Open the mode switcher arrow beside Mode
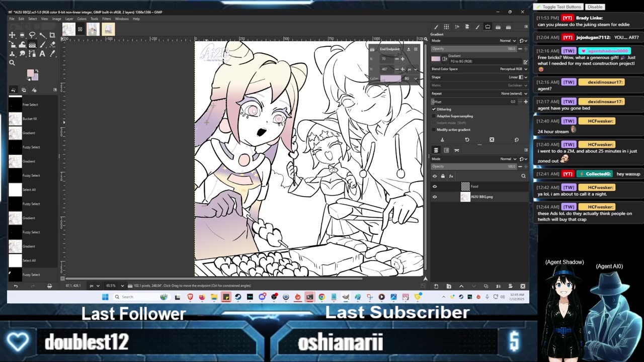The image size is (644, 362). point(523,41)
